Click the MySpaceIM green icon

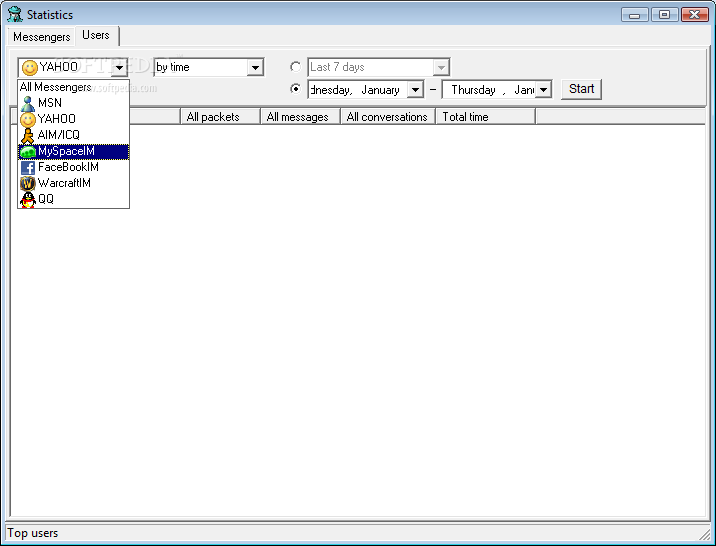pos(27,152)
